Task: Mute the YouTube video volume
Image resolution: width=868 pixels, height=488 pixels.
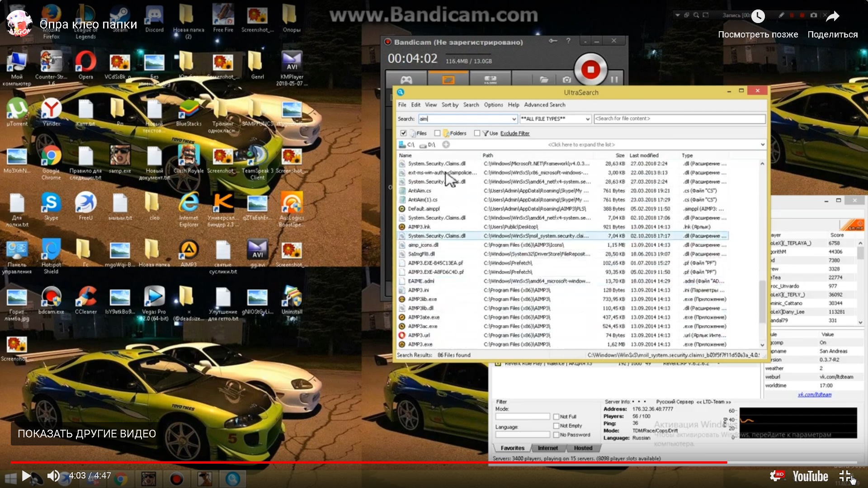Action: 53,476
